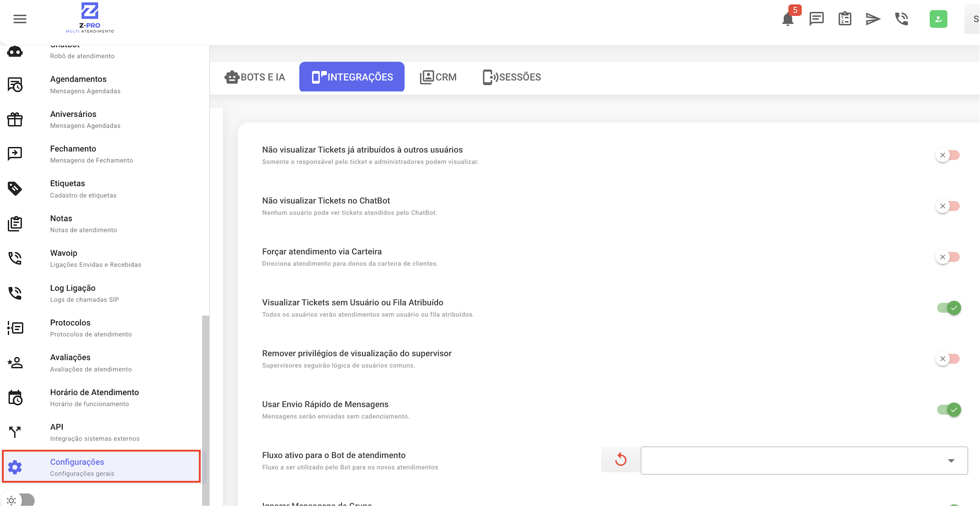Image resolution: width=980 pixels, height=511 pixels.
Task: Switch to the BOTS E IA tab
Action: tap(255, 77)
